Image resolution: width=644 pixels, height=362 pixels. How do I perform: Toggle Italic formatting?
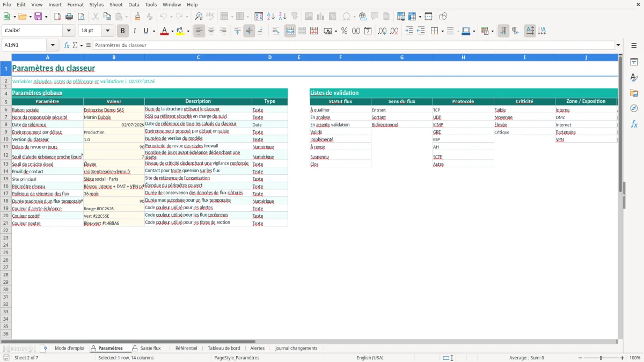tap(135, 31)
